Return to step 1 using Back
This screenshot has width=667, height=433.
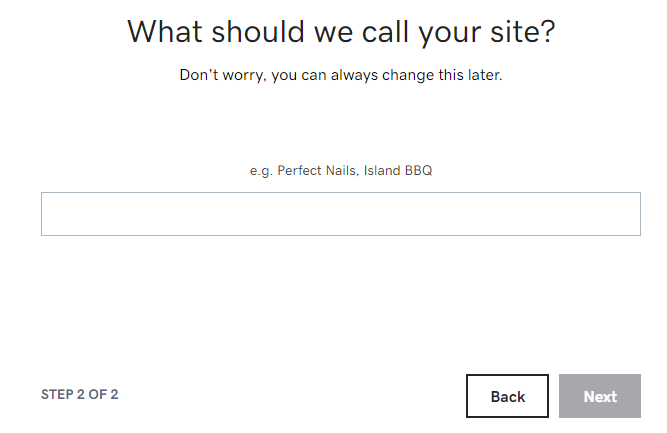tap(507, 396)
